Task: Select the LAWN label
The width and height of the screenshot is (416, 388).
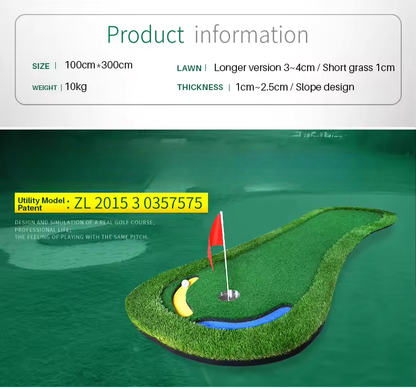Action: coord(189,68)
